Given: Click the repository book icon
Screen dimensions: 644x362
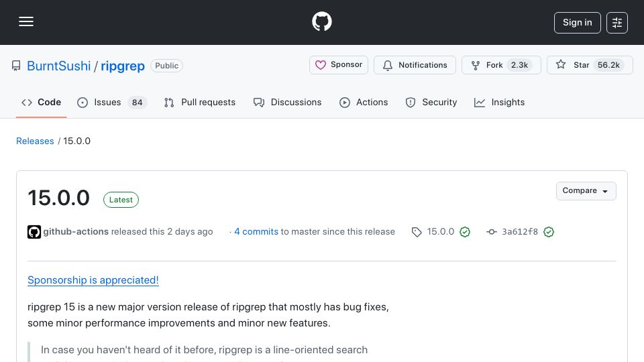Looking at the screenshot, I should click(x=16, y=66).
